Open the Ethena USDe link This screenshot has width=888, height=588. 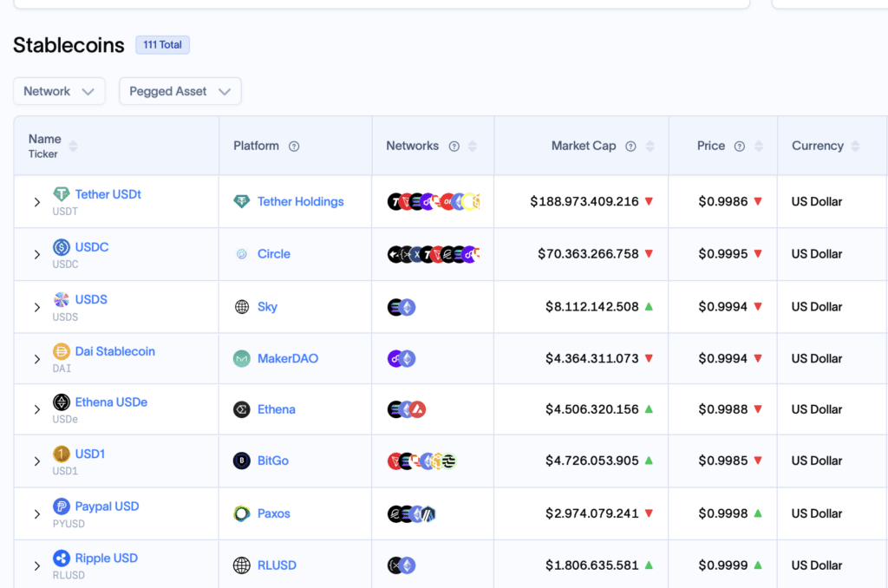pyautogui.click(x=112, y=402)
